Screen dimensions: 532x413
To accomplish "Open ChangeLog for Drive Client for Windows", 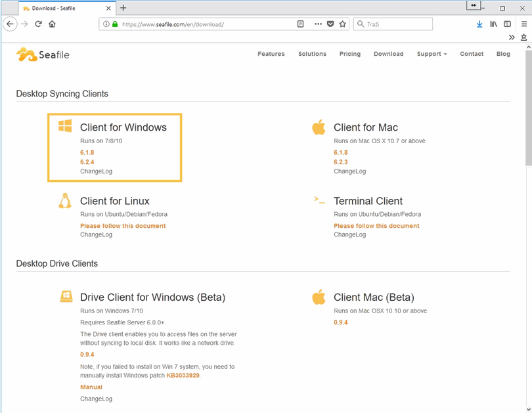I will 96,399.
